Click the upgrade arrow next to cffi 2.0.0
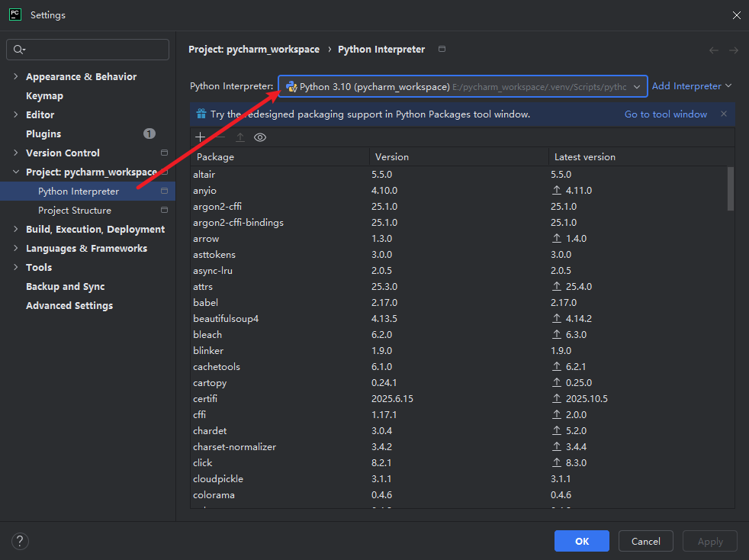Viewport: 749px width, 560px height. (x=557, y=415)
